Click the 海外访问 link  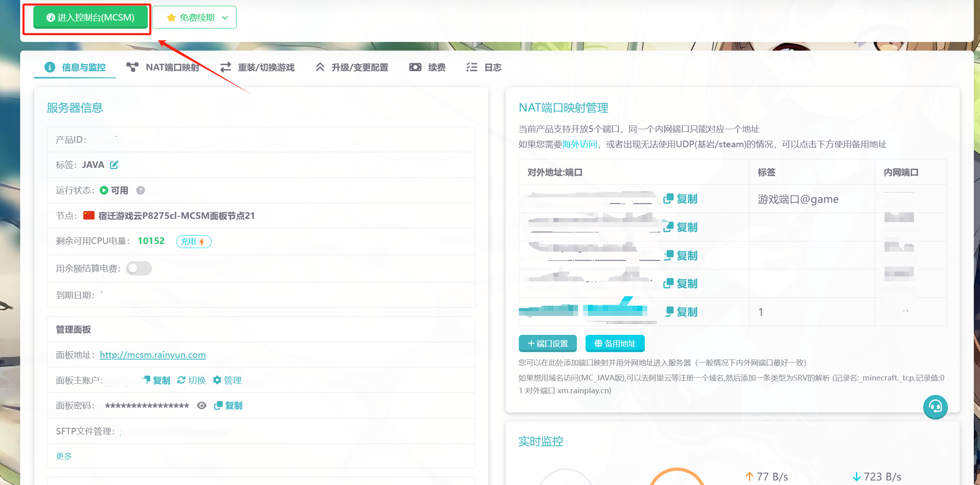coord(579,144)
